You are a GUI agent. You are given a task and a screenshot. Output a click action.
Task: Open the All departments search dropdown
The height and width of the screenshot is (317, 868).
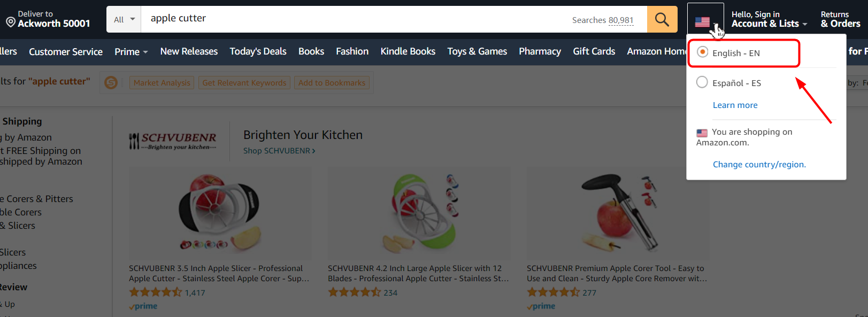tap(124, 20)
